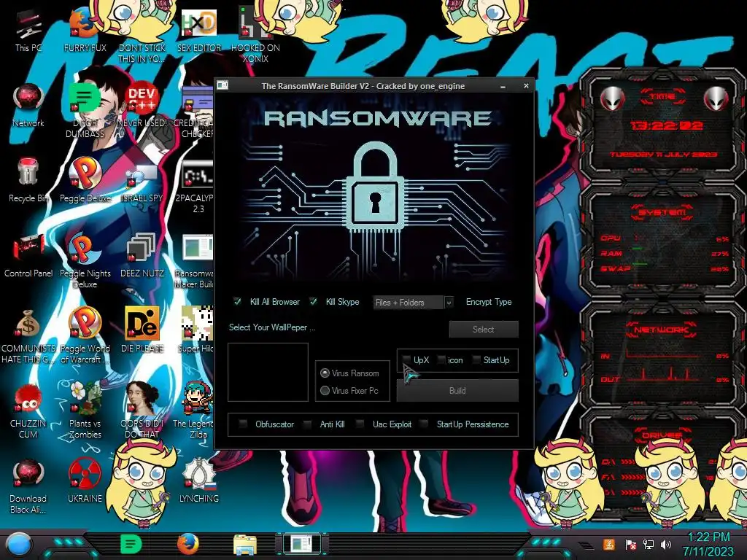Open the Recycle Bin icon
This screenshot has width=747, height=560.
pos(28,180)
